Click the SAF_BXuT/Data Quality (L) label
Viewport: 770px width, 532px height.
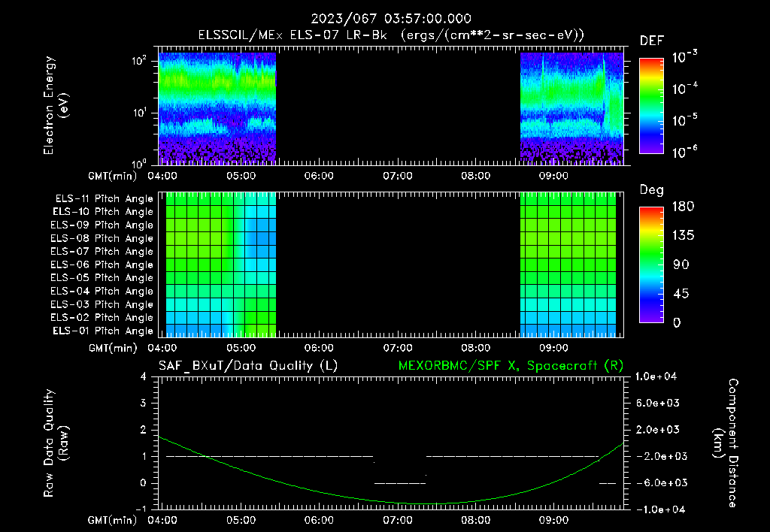click(248, 366)
